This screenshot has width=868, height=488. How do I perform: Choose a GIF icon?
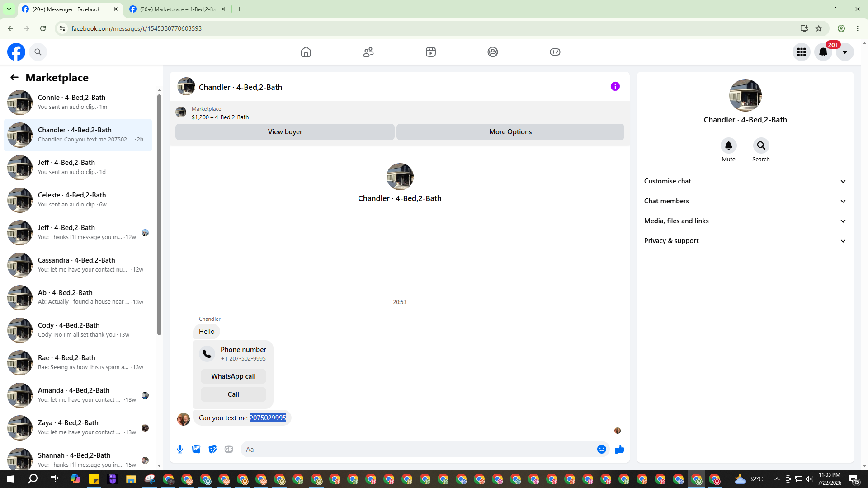[229, 449]
